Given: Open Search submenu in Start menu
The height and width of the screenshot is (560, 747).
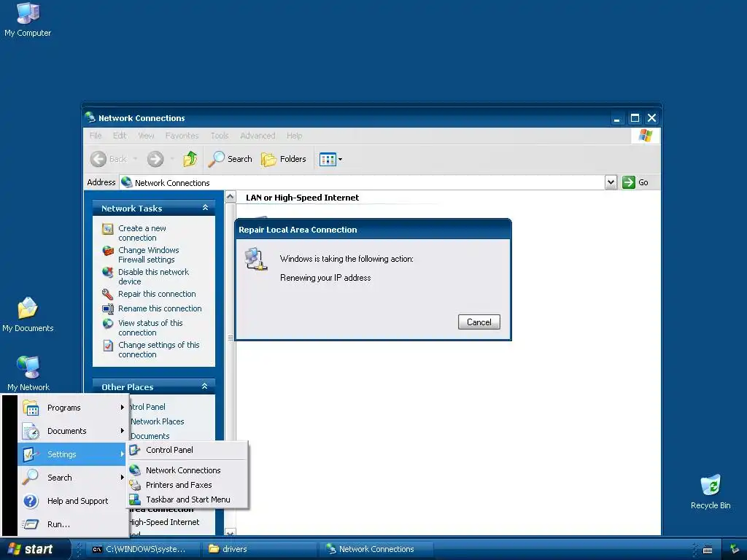Looking at the screenshot, I should pyautogui.click(x=73, y=478).
